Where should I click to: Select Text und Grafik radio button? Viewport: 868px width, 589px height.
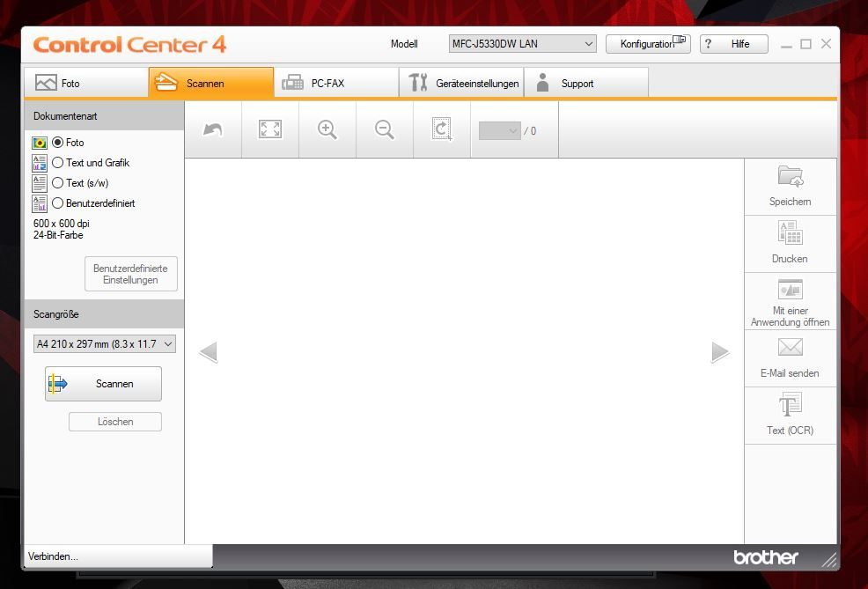(57, 163)
